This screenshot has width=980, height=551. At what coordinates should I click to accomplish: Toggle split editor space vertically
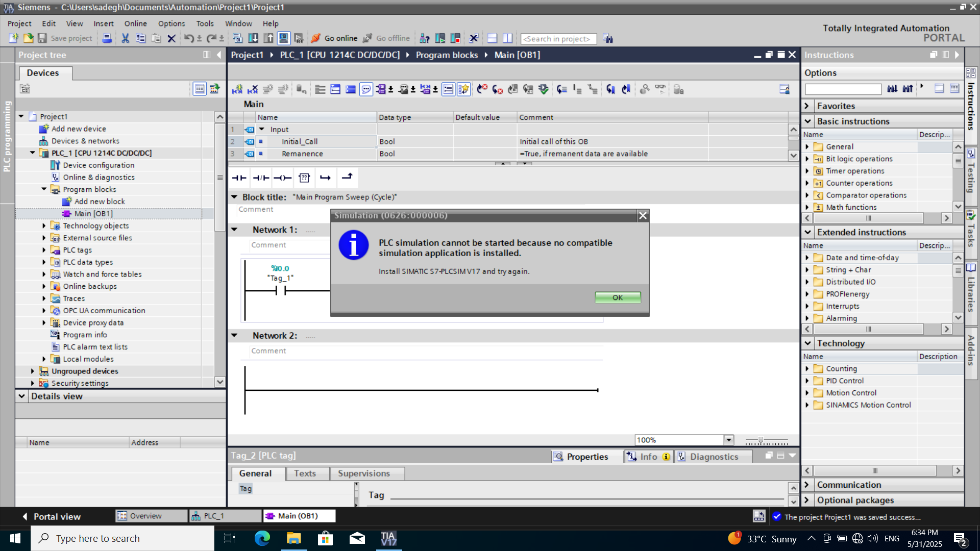pos(507,38)
